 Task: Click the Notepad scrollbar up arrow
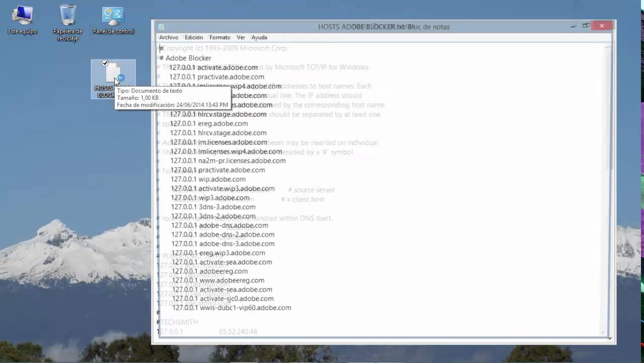point(607,47)
